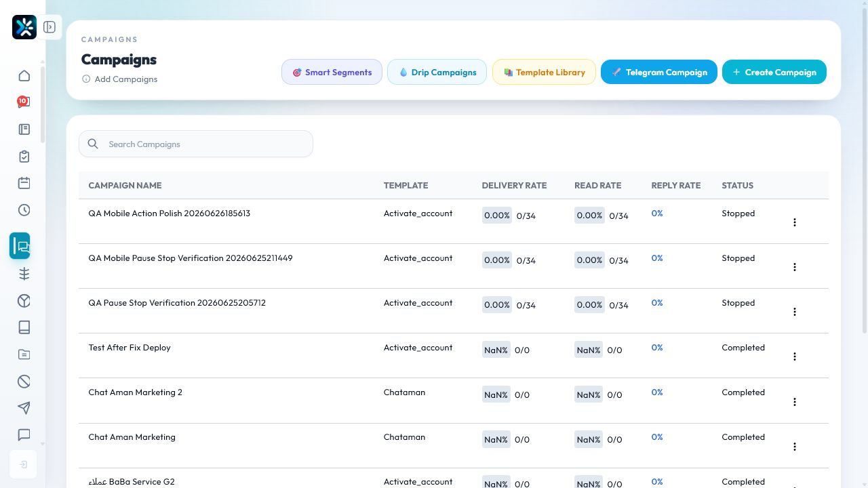
Task: Click the search magnifier icon
Action: tap(94, 144)
